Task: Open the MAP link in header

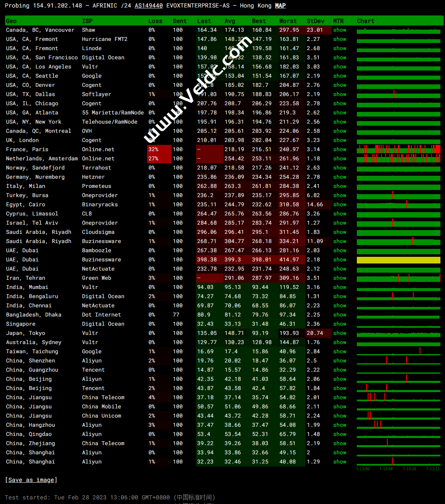Action: (x=280, y=6)
